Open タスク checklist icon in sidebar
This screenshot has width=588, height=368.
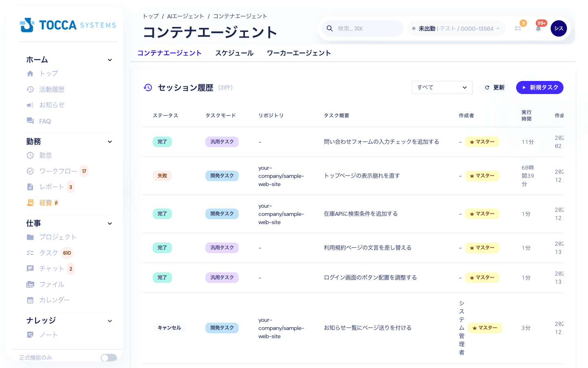30,253
